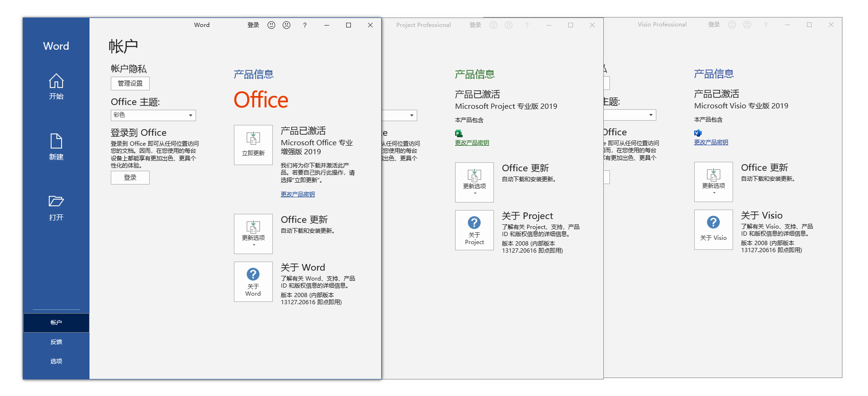
Task: Expand 更新选项 button in Visio window
Action: [x=714, y=182]
